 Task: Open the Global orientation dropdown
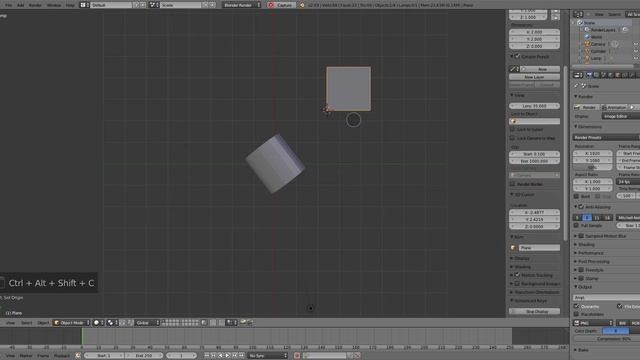147,323
